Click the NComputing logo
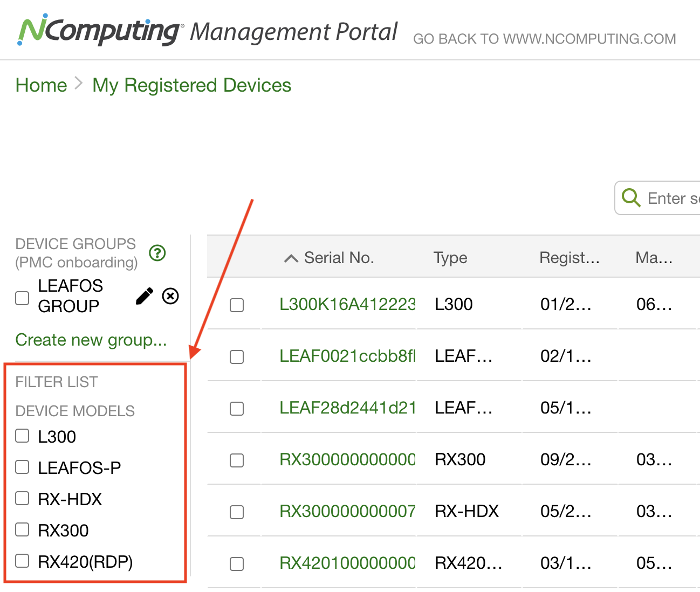 coord(100,31)
